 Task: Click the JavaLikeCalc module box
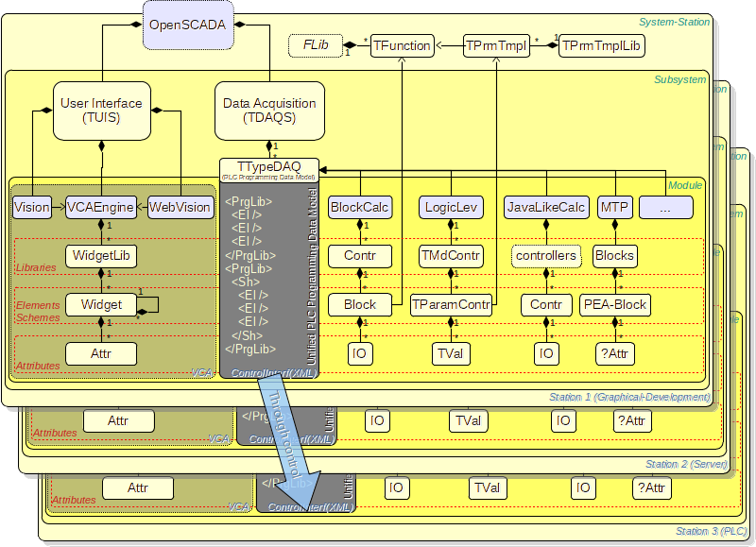(546, 207)
